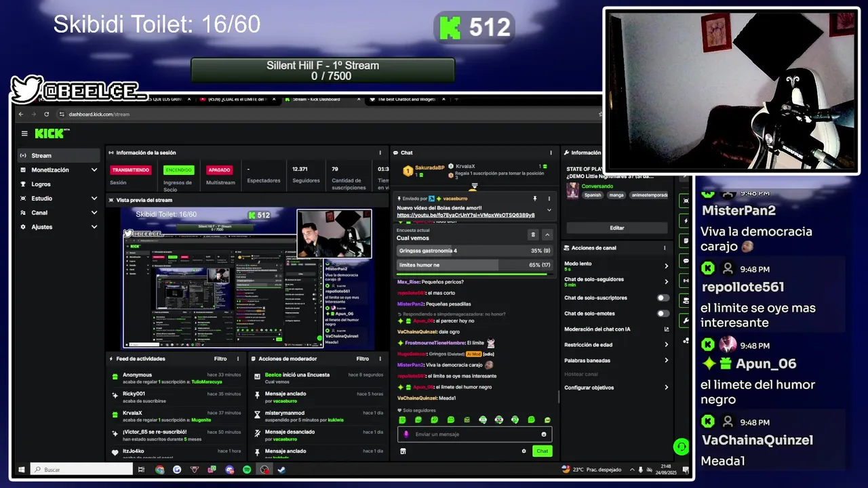Viewport: 868px width, 488px height.
Task: Click the KrvalaX activity feed entry
Action: click(176, 416)
